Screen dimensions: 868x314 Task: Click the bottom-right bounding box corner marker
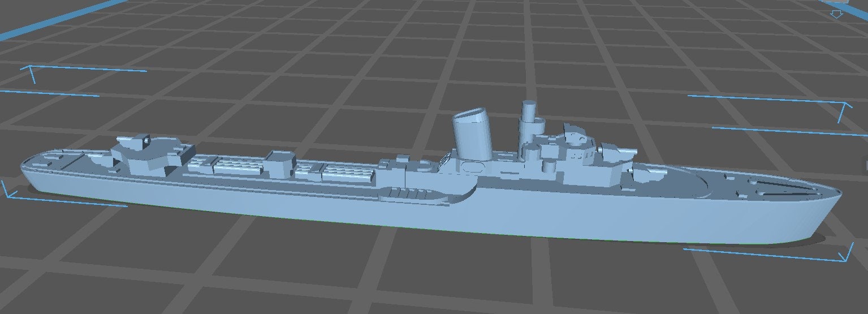pyautogui.click(x=847, y=256)
